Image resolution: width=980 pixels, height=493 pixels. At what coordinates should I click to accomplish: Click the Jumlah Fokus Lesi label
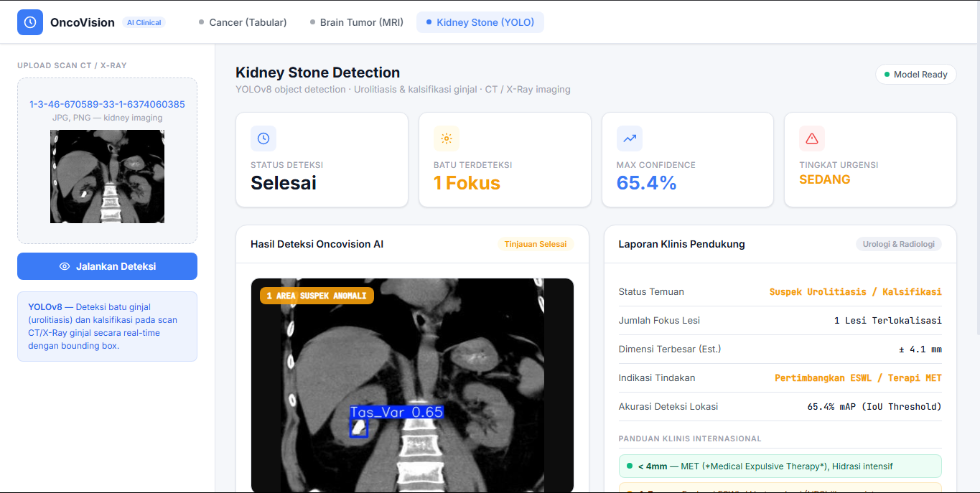[659, 321]
